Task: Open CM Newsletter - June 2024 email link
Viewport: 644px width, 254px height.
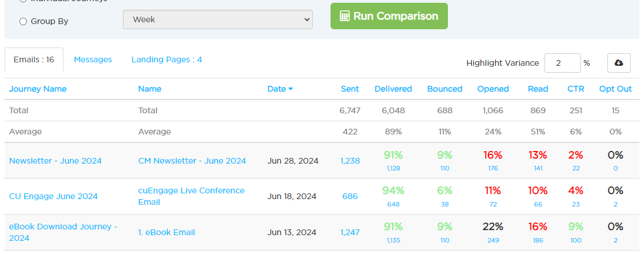Action: coord(192,161)
